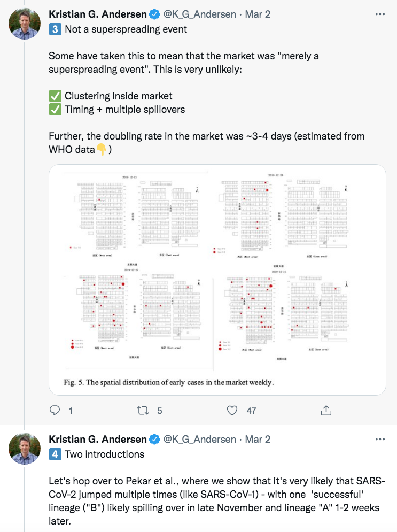This screenshot has height=532, width=397.
Task: Open Mar 2 timestamp of first tweet
Action: [258, 14]
